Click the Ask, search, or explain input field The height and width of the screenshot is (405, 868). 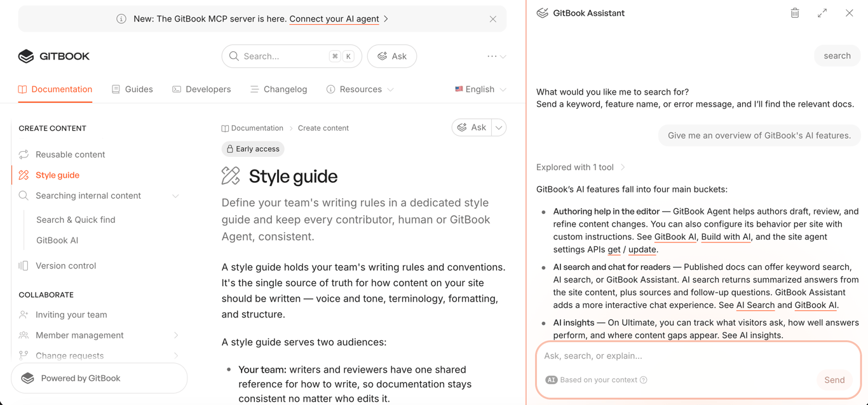(698, 356)
